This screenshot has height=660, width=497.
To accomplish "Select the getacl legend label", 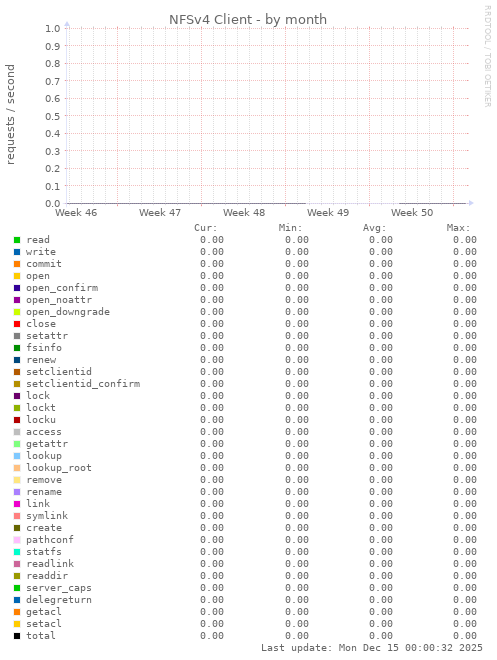I will 44,612.
